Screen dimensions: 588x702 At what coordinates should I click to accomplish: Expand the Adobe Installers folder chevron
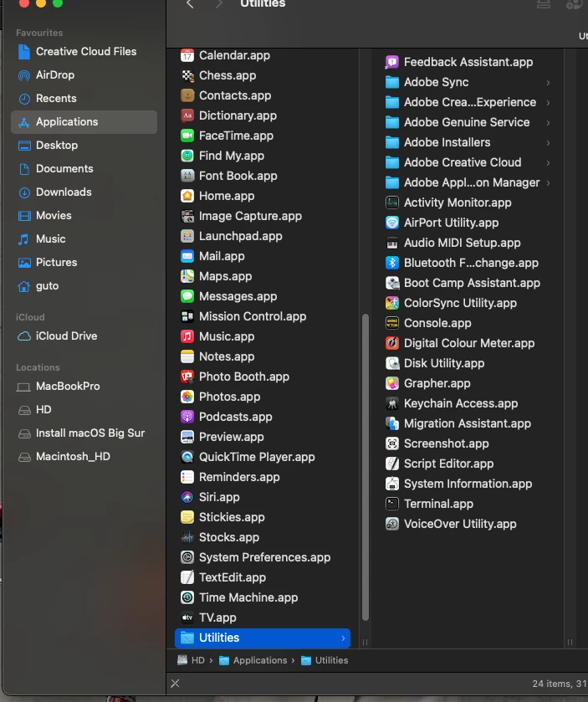[548, 143]
